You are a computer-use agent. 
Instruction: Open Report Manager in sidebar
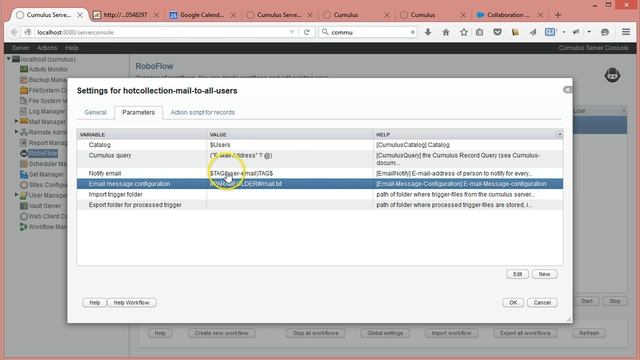tap(43, 143)
